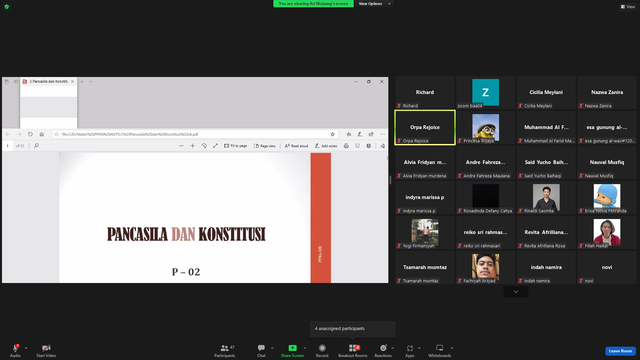Change layout with the View button

click(x=628, y=7)
